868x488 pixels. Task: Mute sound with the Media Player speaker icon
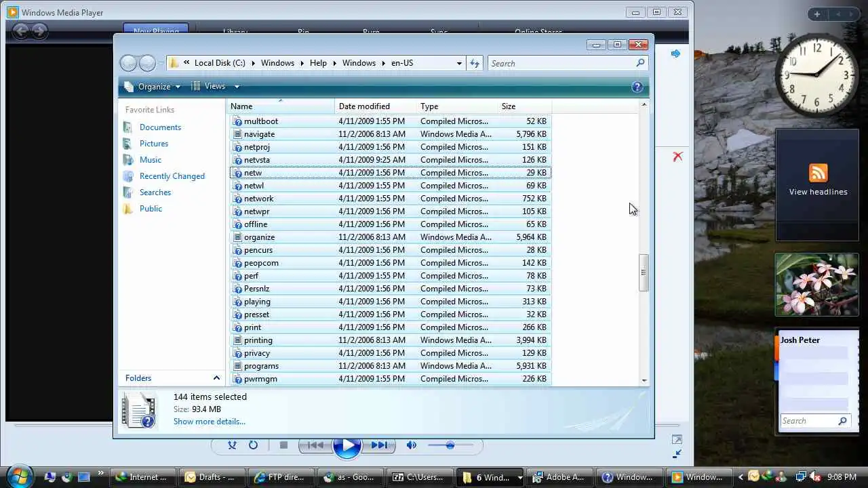(411, 445)
